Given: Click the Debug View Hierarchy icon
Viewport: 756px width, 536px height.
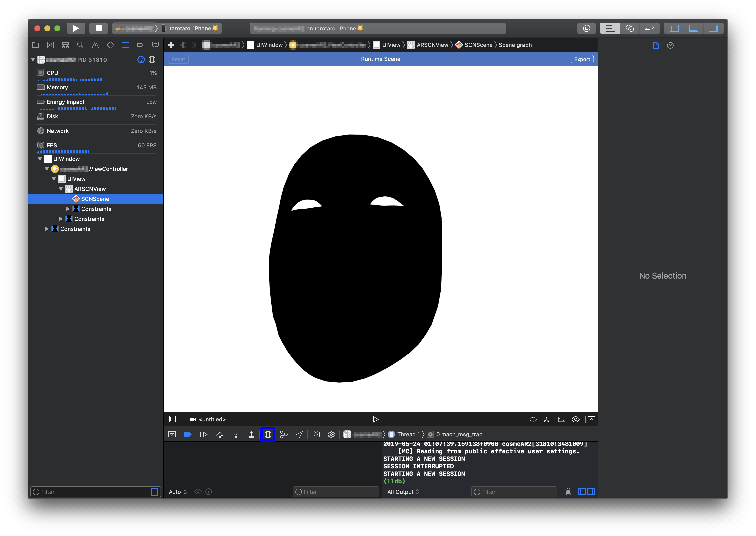Looking at the screenshot, I should [x=267, y=434].
